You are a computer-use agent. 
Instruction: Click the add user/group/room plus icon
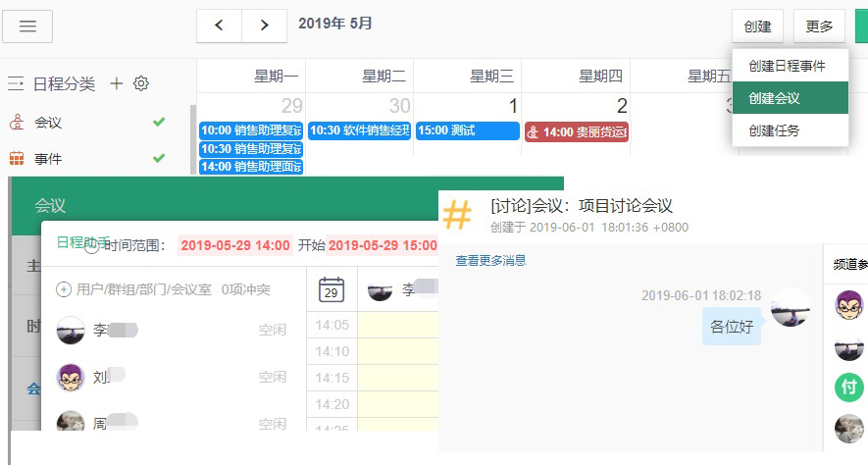pyautogui.click(x=64, y=289)
